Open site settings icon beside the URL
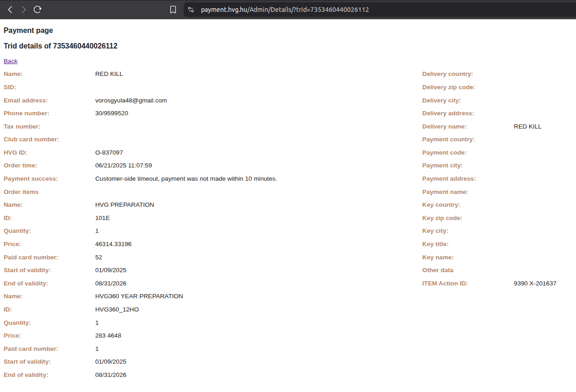Viewport: 576px width, 392px height. click(191, 10)
